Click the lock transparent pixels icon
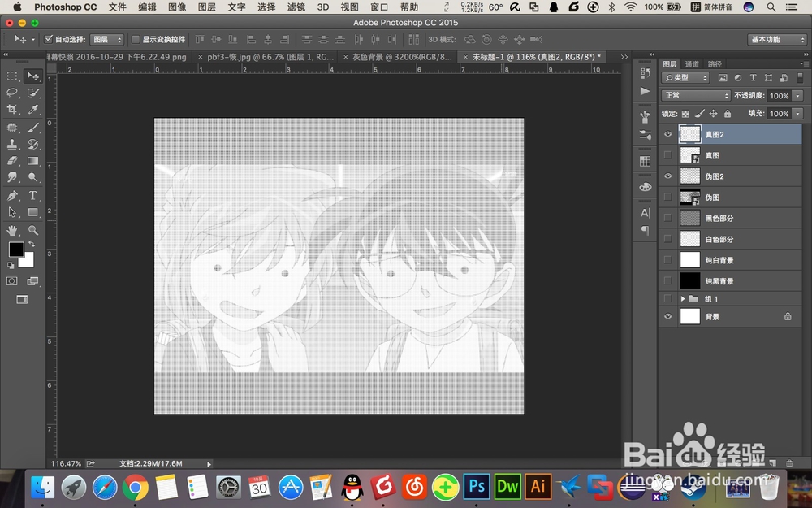812x508 pixels. (685, 114)
